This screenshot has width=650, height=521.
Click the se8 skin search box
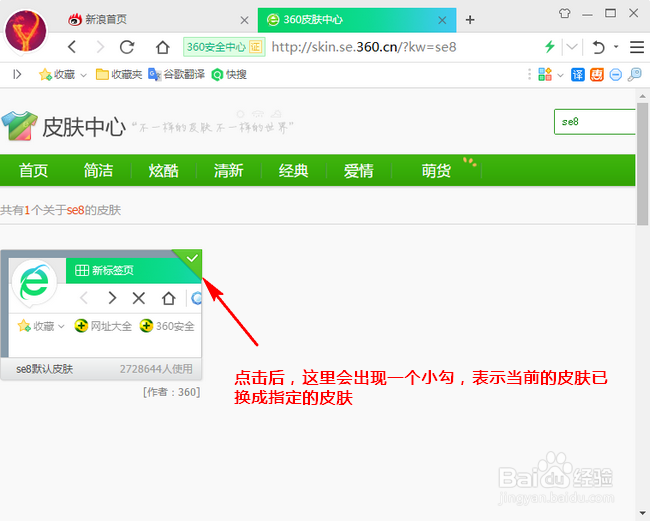(594, 122)
